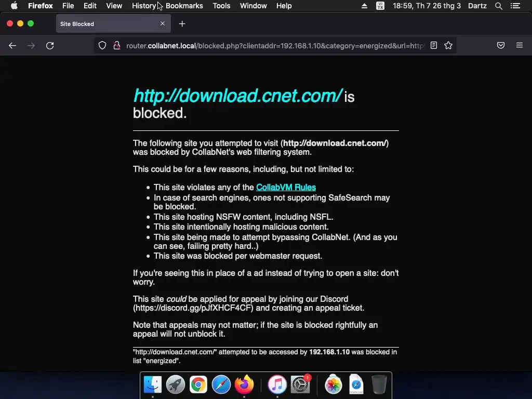
Task: Click the Discord invite URL text
Action: 193,308
